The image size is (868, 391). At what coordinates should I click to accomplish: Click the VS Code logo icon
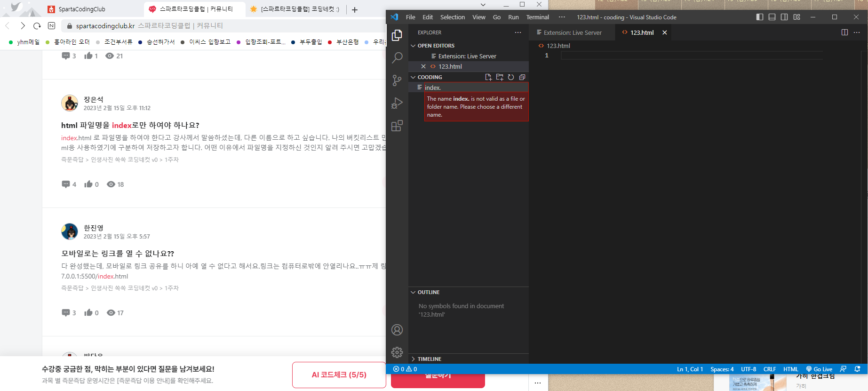394,17
